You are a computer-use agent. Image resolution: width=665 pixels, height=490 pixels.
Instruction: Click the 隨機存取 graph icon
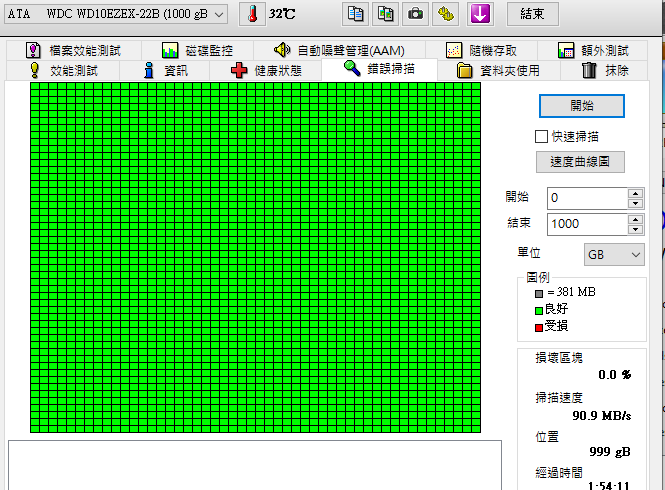click(x=454, y=50)
